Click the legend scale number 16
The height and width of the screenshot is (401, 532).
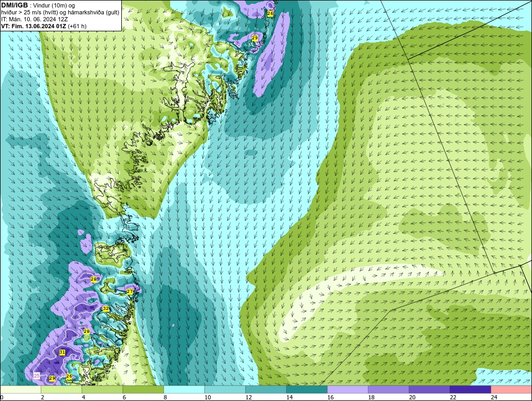coord(330,397)
